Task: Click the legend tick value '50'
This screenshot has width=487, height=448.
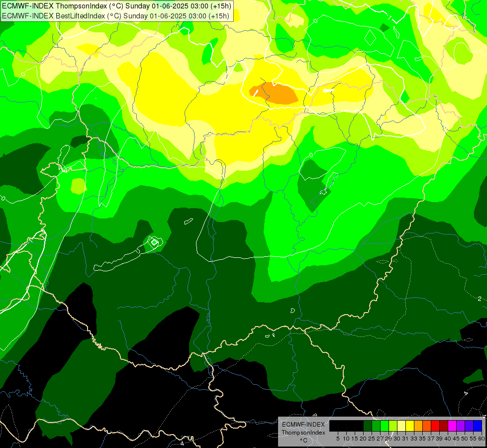Action: point(465,439)
